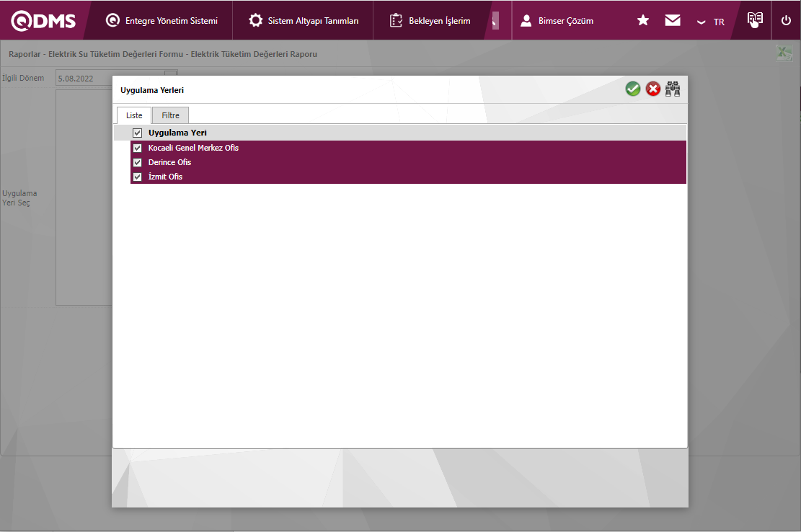Screen dimensions: 801x532
Task: Uncheck the Derince Ofis checkbox
Action: coord(137,162)
